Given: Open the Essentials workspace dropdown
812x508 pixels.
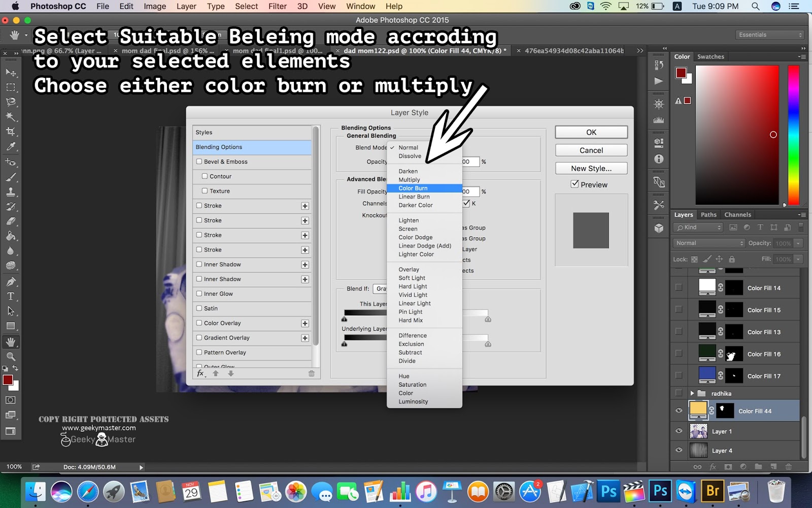Looking at the screenshot, I should [x=770, y=35].
